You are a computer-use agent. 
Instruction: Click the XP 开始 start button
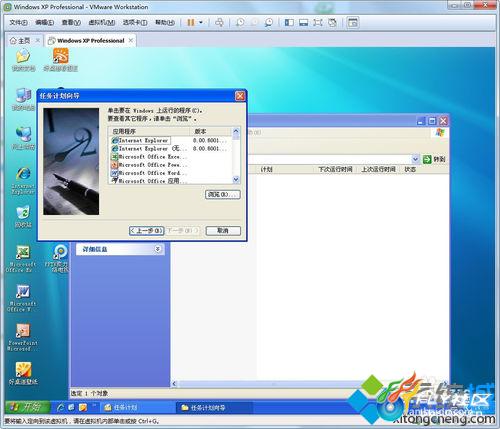[28, 407]
